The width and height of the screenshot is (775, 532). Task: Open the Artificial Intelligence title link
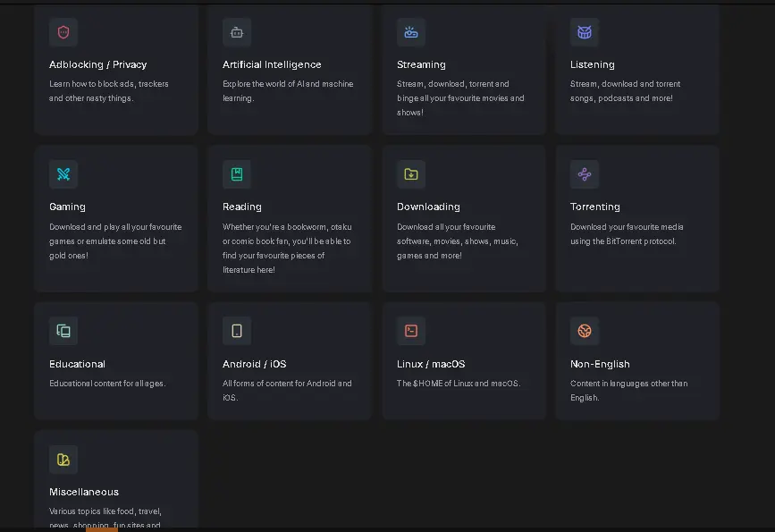[272, 64]
